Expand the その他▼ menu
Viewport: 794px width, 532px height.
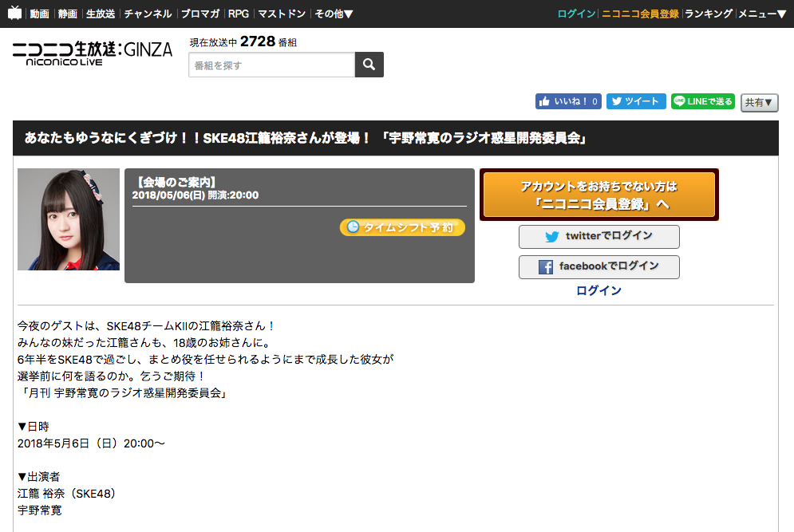[334, 14]
